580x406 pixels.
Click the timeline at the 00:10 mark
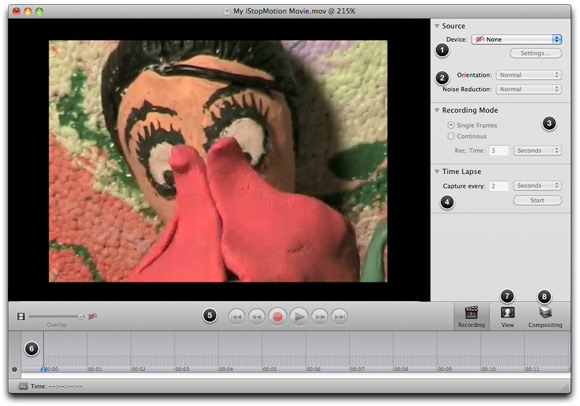488,369
